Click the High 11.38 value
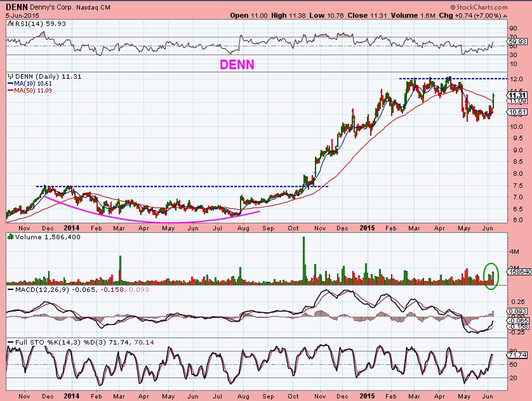Viewport: 532px width, 401px height. coord(288,16)
